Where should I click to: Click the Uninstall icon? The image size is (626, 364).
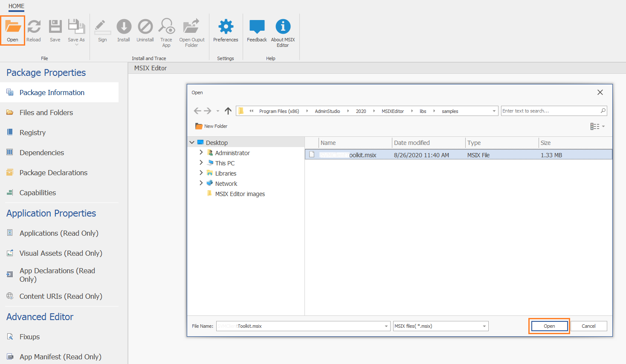[145, 26]
